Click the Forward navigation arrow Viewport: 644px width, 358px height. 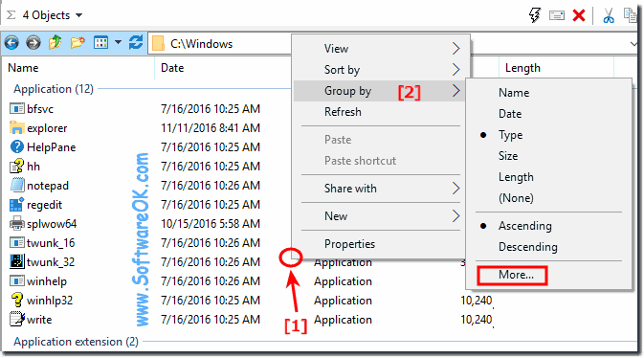tap(33, 43)
